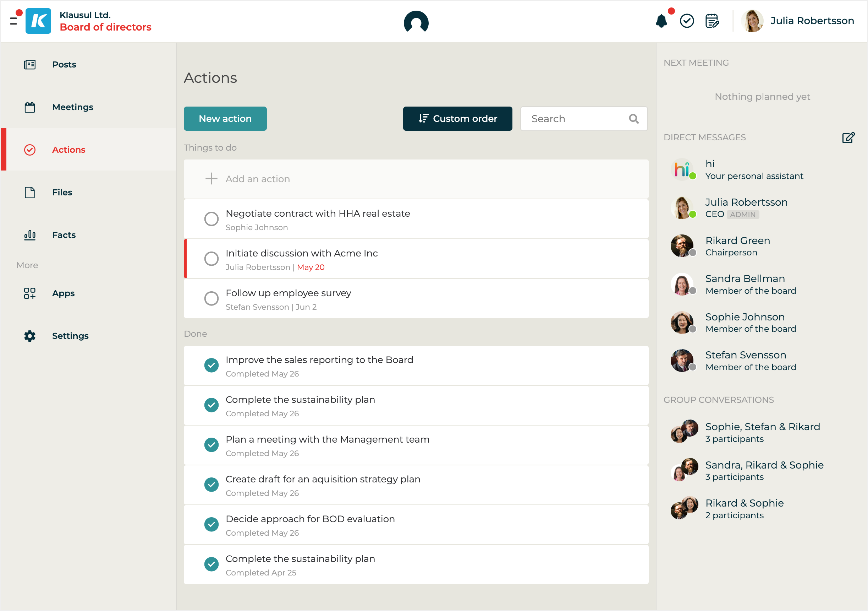
Task: Open Facts in the sidebar
Action: point(64,235)
